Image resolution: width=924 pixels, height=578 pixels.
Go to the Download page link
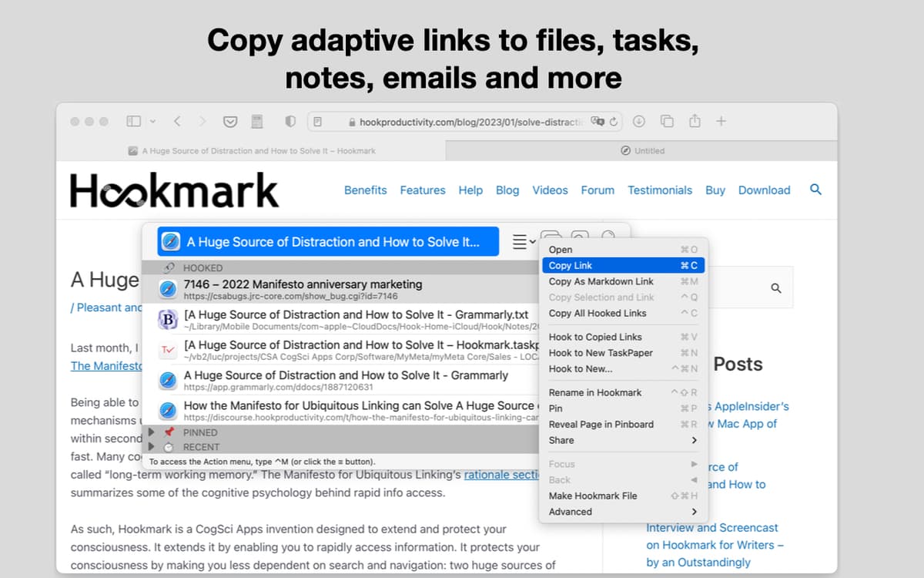764,190
